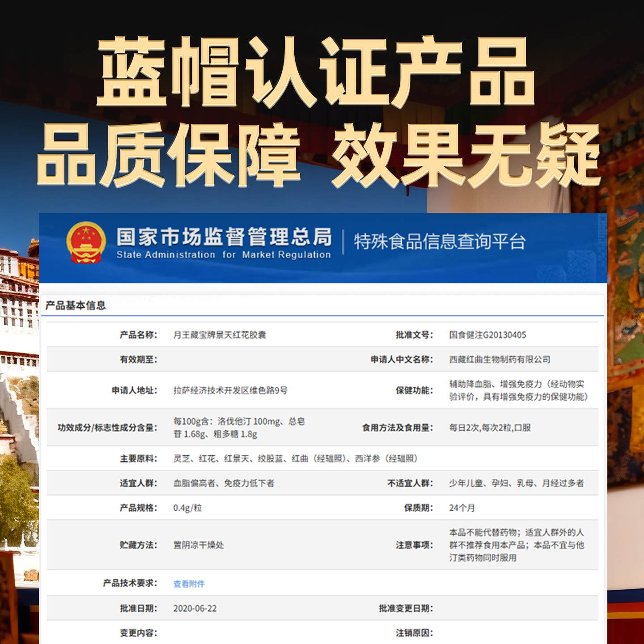Viewport: 644px width, 644px height.
Task: Click the 批准文号 label
Action: point(414,335)
